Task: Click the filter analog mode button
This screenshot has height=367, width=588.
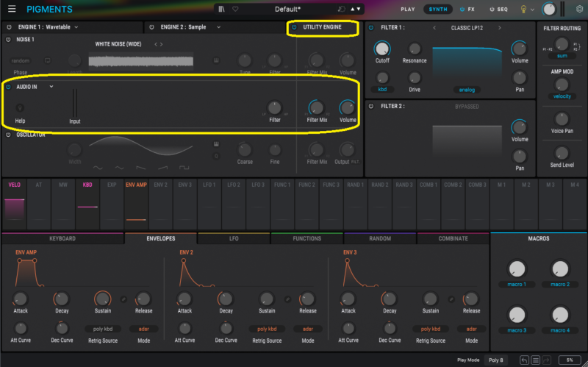Action: coord(467,90)
